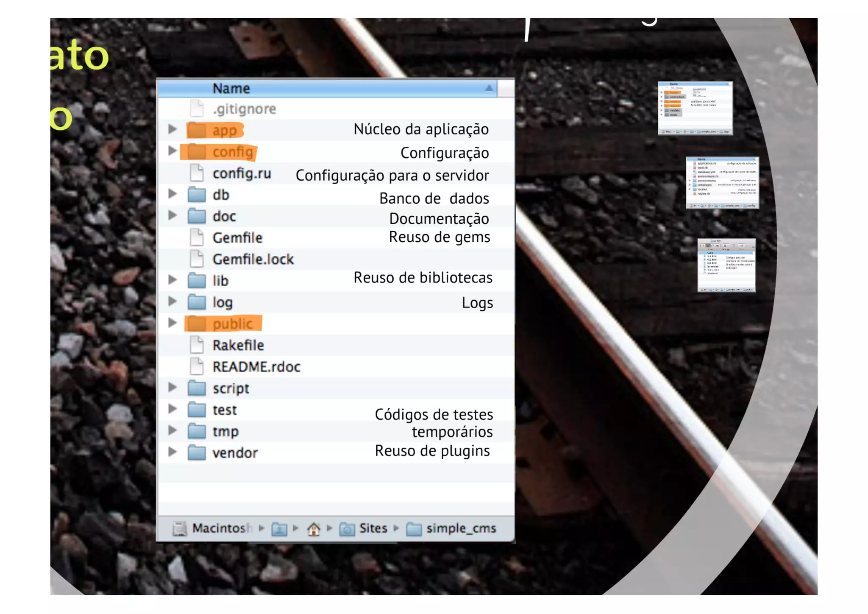Click the Gemfile document icon

click(x=197, y=237)
